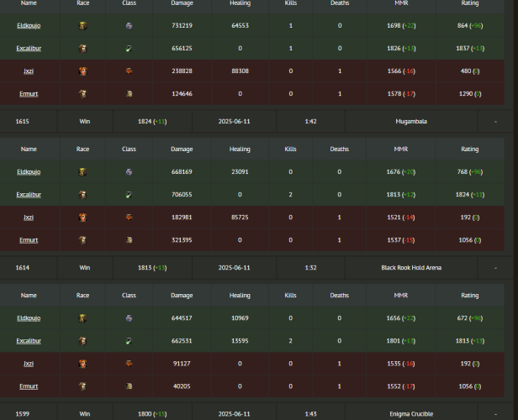Click Eldkpujo's race icon in the Mugambala match
518x420 pixels.
point(82,171)
